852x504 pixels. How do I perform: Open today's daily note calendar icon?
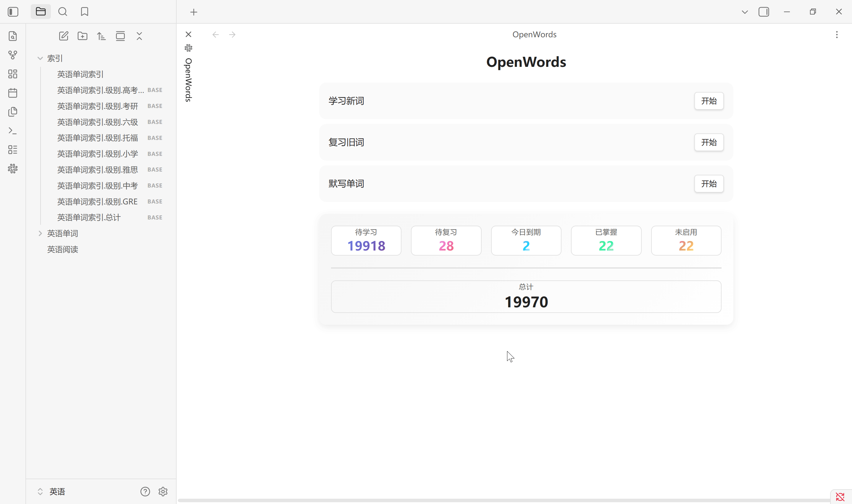[12, 93]
